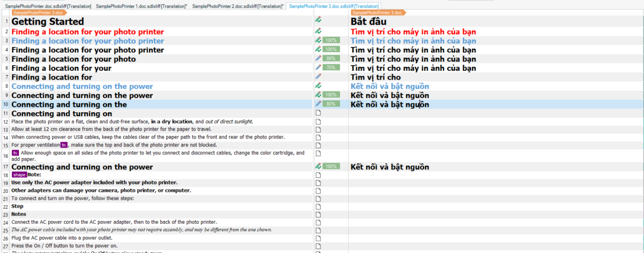The height and width of the screenshot is (253, 644).
Task: Click segment number 10 row header
Action: (6, 104)
